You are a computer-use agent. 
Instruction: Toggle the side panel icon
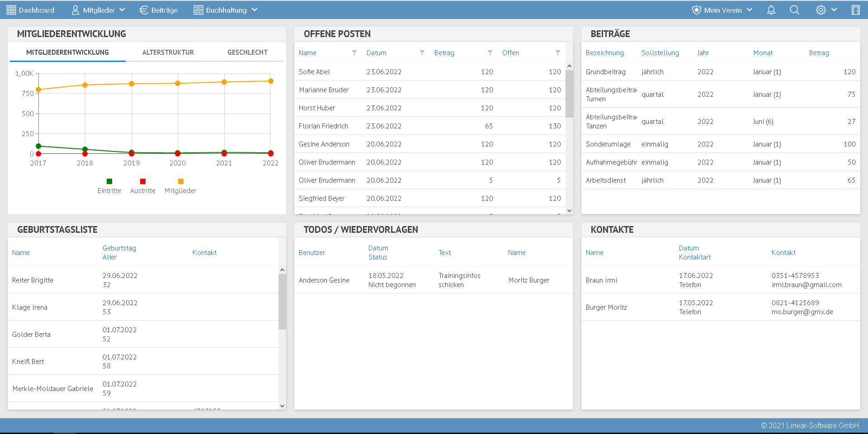tap(855, 10)
